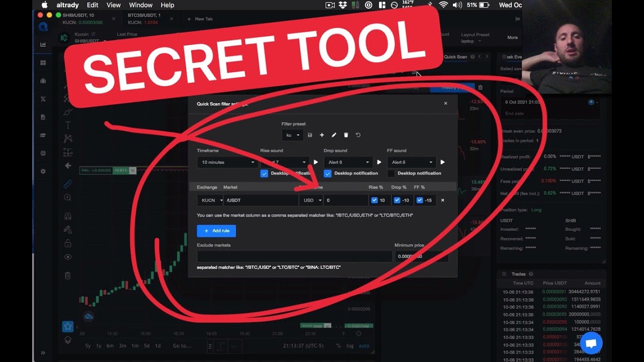Image resolution: width=644 pixels, height=362 pixels.
Task: Open the chart view icon in left sidebar
Action: (x=43, y=44)
